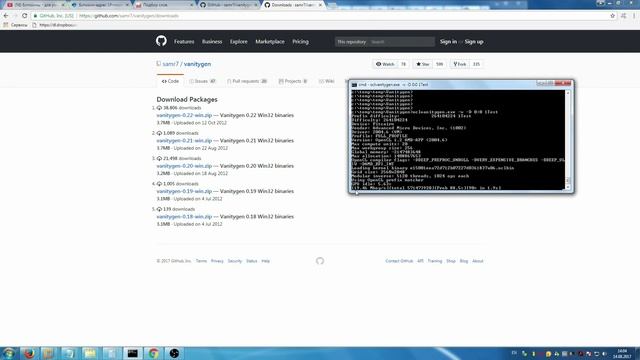The image size is (640, 360).
Task: Open the samr7 user profile link
Action: [170, 64]
